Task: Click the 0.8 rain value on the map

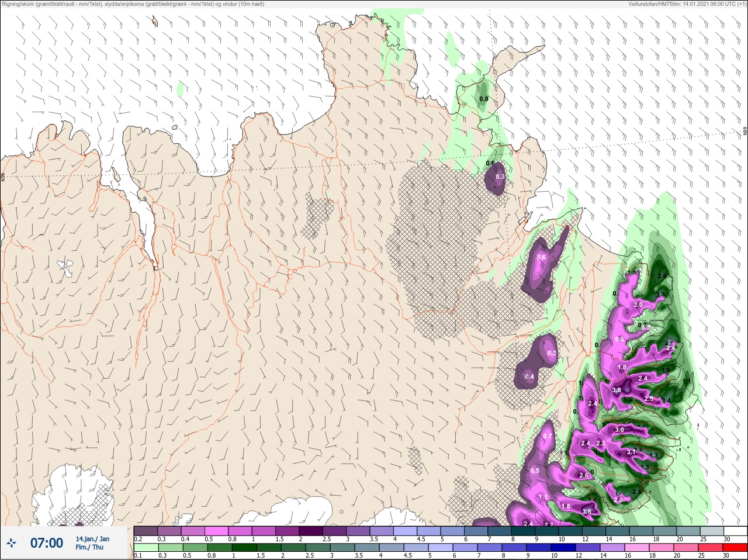Action: pyautogui.click(x=484, y=99)
